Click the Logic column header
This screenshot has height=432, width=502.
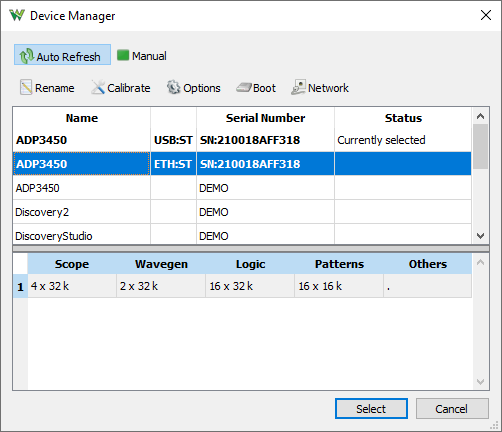250,264
